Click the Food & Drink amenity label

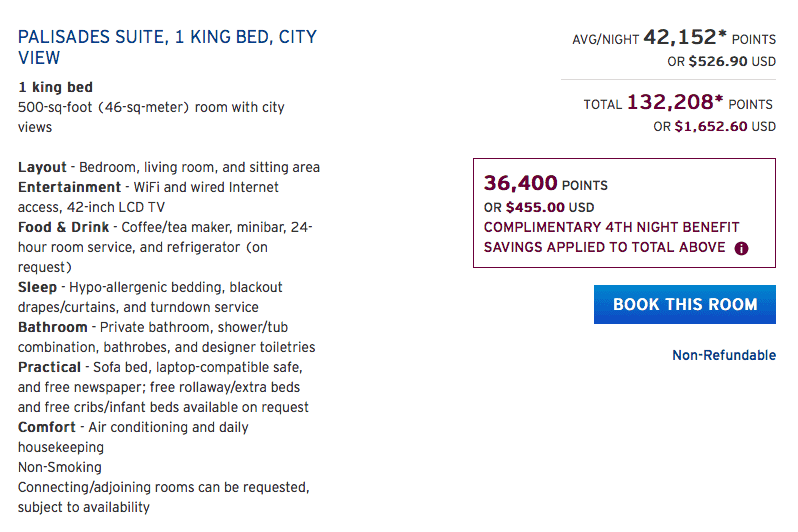coord(64,227)
